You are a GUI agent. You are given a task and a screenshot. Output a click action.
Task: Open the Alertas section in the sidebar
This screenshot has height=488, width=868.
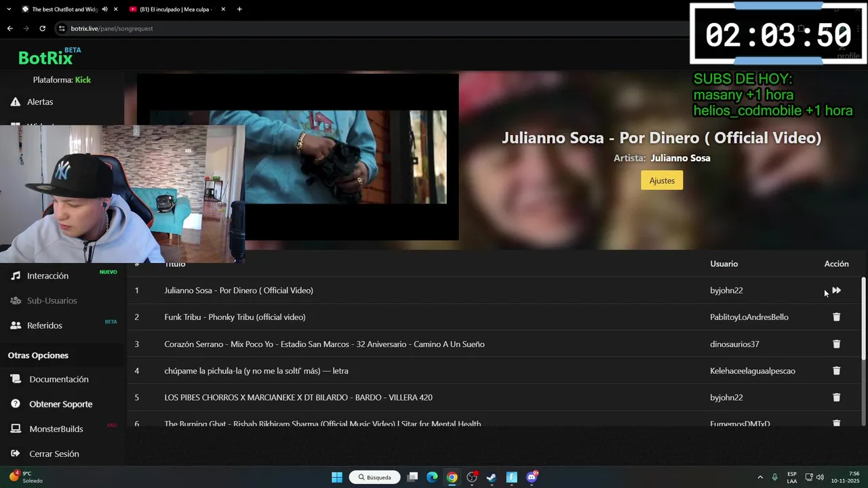pos(40,102)
